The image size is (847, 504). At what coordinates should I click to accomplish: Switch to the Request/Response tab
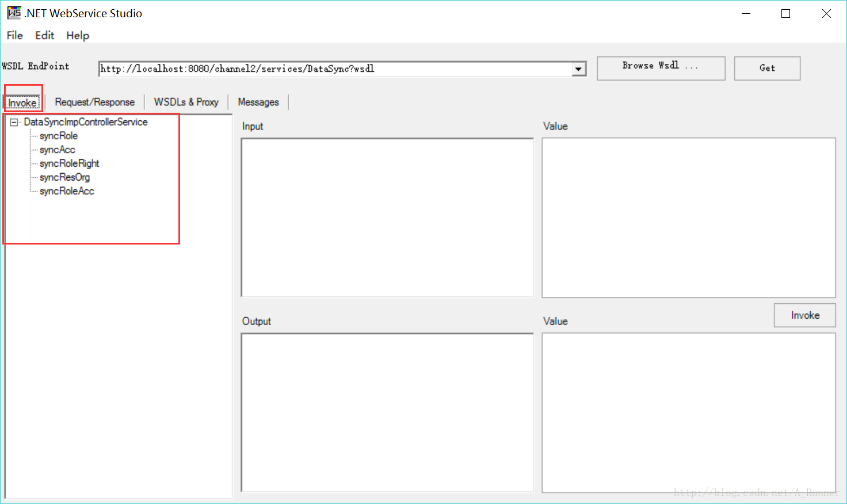[95, 102]
